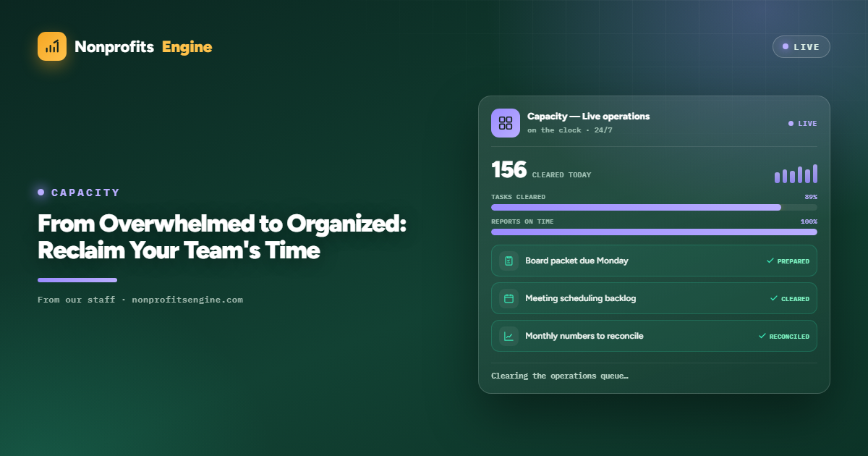Click the LIVE indicator in the card header
Viewport: 868px width, 456px height.
click(x=802, y=124)
